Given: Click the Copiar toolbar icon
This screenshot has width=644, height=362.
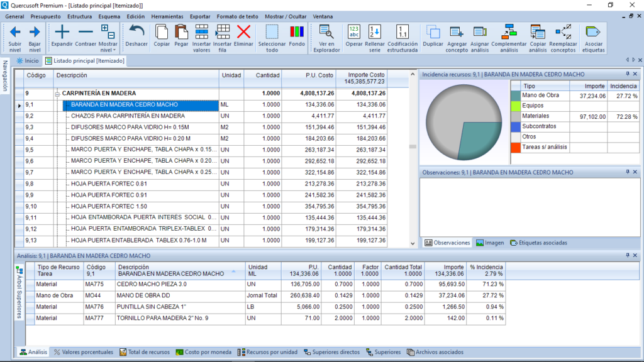Looking at the screenshot, I should pyautogui.click(x=162, y=32).
